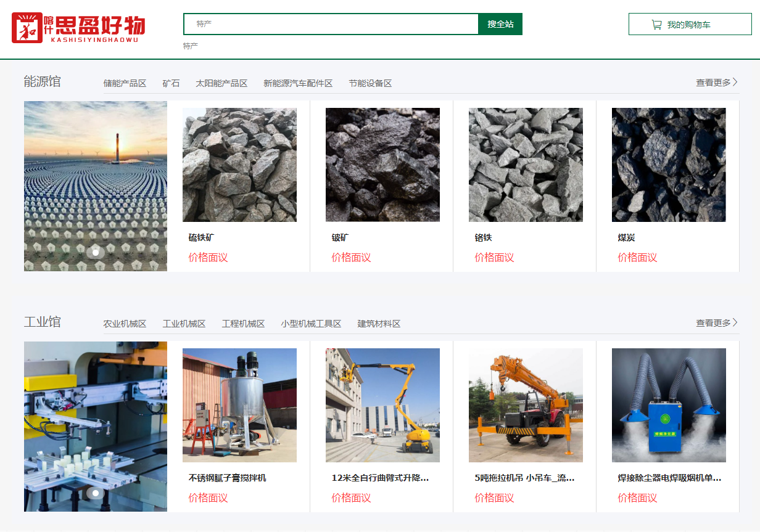Click the 工业馆 banner carousel dot
Image resolution: width=760 pixels, height=532 pixels.
point(96,493)
